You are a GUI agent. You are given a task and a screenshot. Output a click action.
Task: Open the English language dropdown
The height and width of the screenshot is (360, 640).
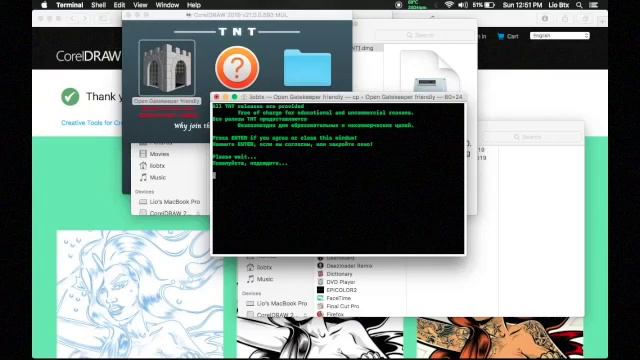coord(560,36)
